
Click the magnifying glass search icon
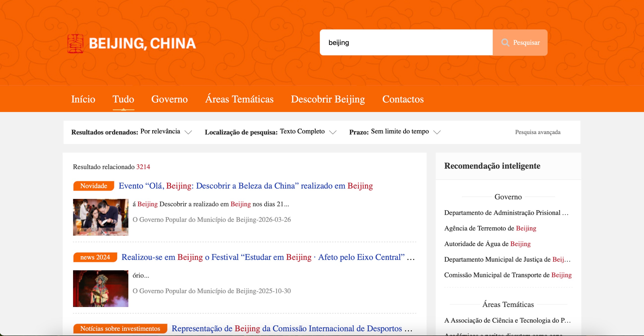505,43
